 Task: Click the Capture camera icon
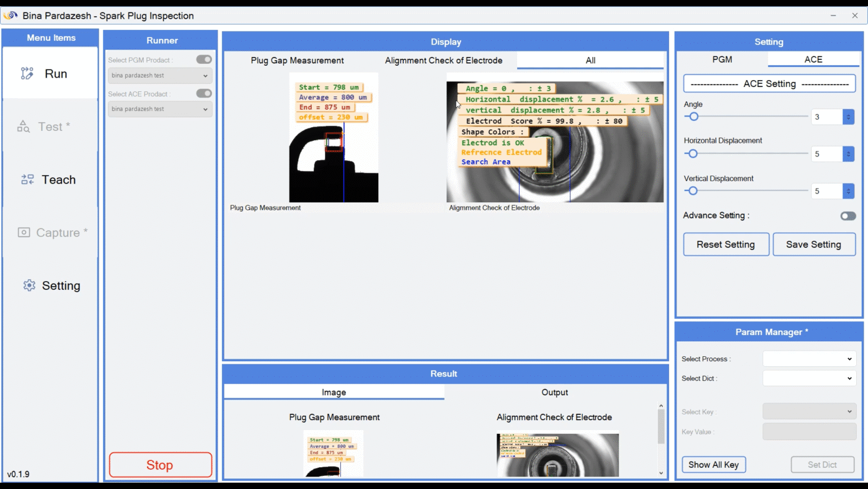(x=24, y=233)
